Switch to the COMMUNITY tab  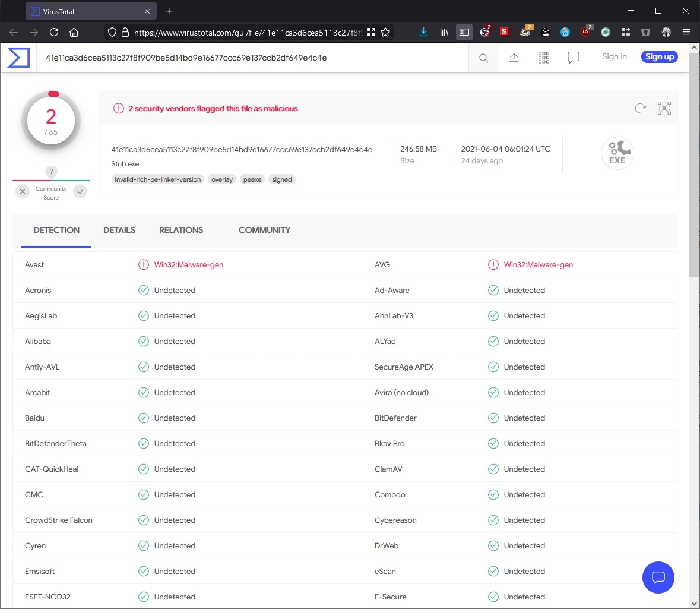point(264,230)
